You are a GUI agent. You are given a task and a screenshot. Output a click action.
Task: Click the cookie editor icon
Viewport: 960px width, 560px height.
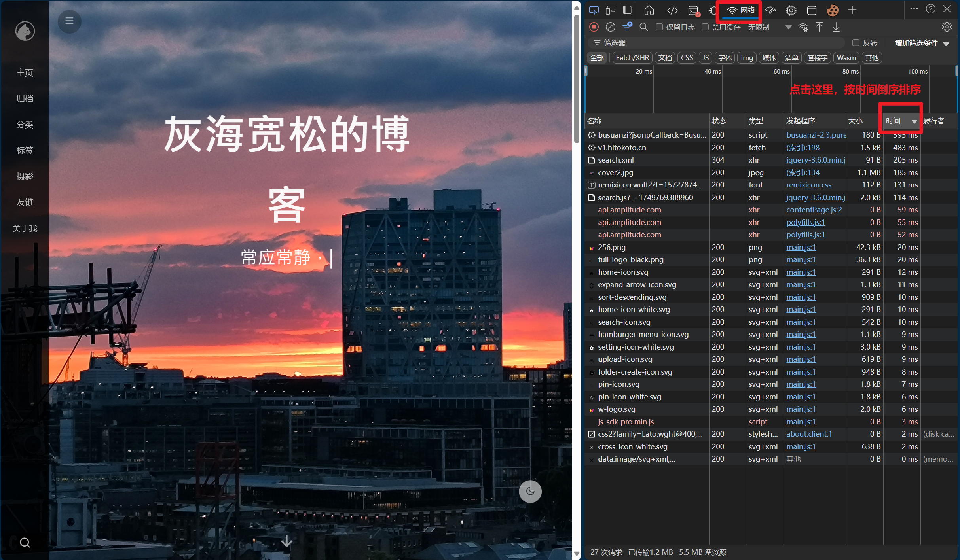pos(833,10)
